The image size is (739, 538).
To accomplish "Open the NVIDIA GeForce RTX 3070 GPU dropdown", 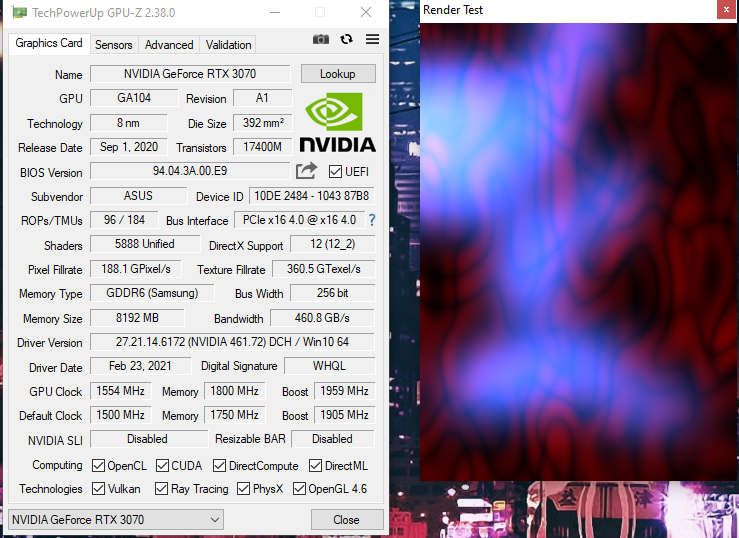I will tap(116, 520).
